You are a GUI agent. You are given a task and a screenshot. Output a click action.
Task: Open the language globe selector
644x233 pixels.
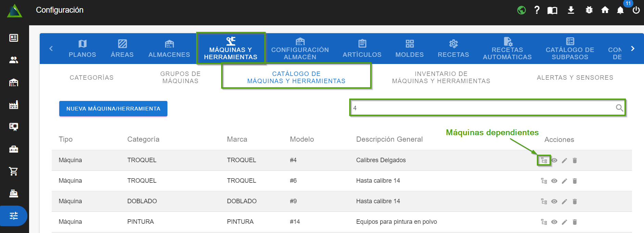(x=521, y=10)
